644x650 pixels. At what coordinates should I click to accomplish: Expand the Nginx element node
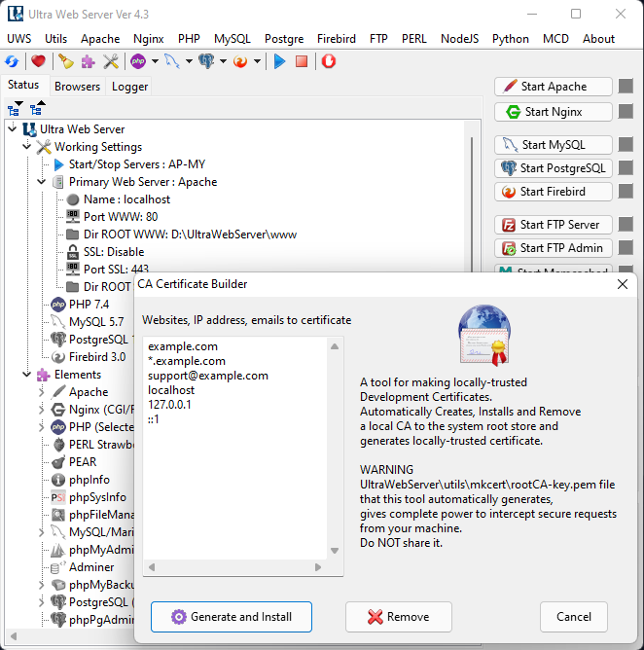(42, 410)
